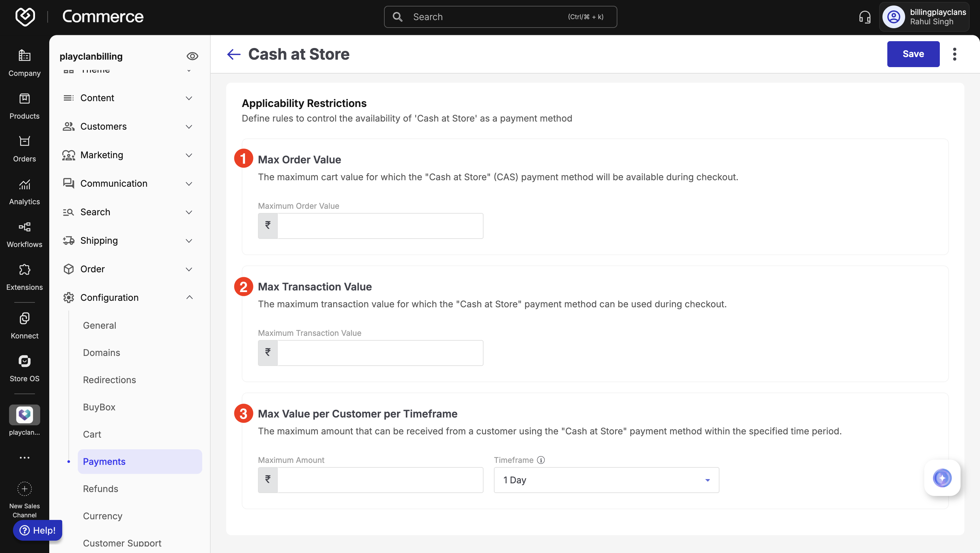
Task: Open Store OS icon
Action: [24, 361]
